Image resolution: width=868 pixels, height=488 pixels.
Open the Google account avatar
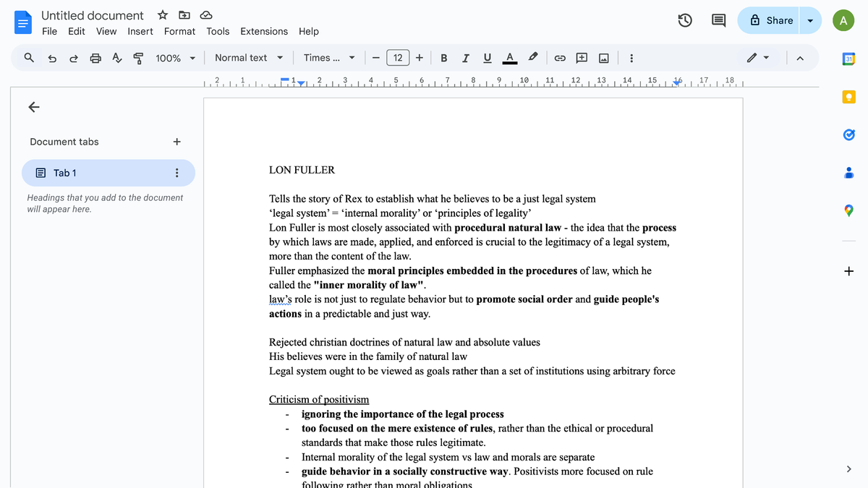843,20
